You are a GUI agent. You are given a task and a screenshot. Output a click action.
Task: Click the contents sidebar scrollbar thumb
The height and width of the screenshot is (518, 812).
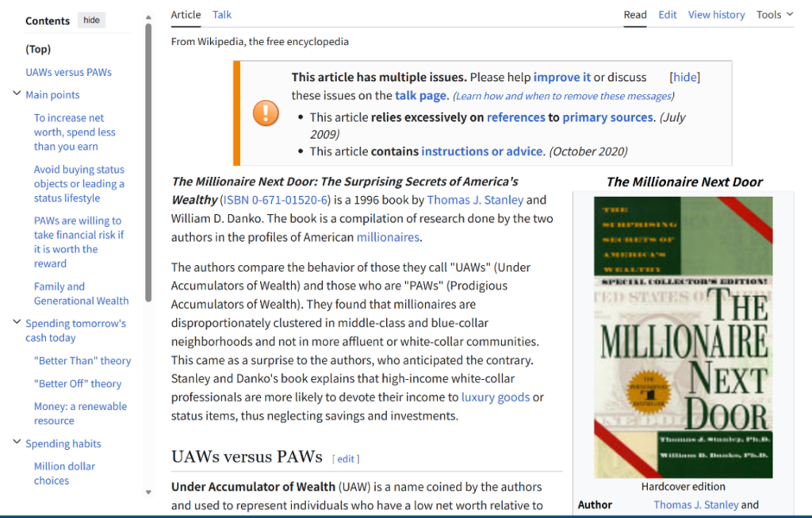pyautogui.click(x=148, y=162)
